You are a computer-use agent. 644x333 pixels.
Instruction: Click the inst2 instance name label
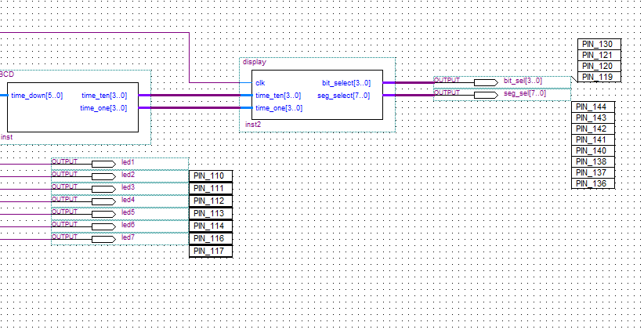(251, 125)
